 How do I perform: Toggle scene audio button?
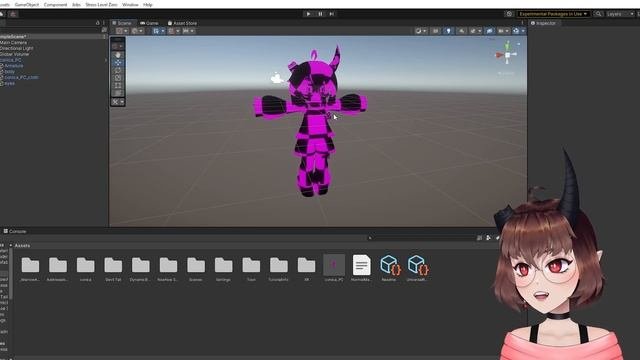click(461, 31)
